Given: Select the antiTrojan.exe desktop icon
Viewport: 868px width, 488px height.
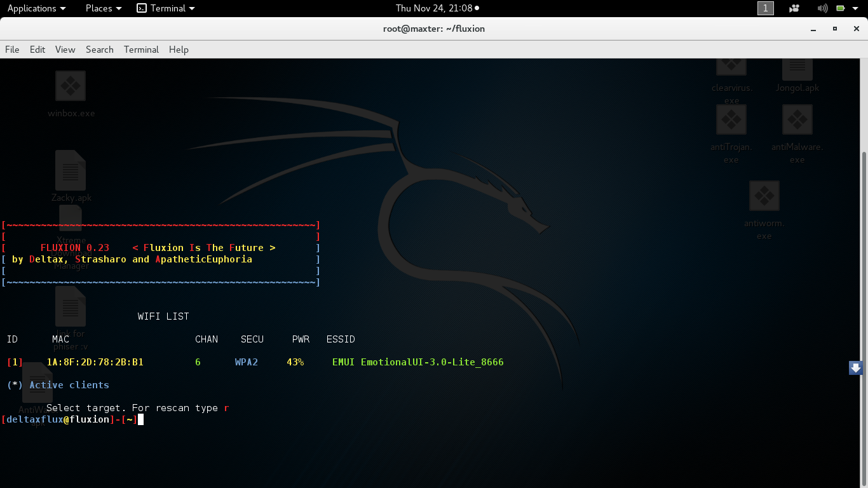Looking at the screenshot, I should (731, 134).
